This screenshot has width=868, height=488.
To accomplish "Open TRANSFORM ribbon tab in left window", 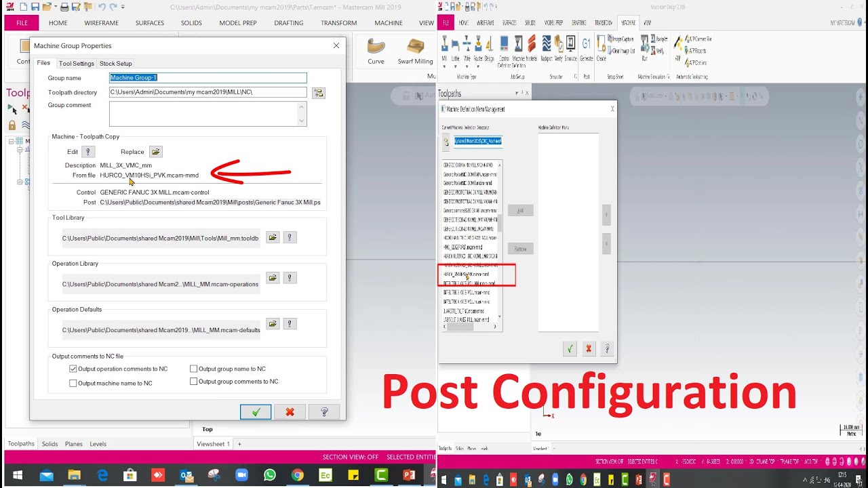I will coord(339,22).
